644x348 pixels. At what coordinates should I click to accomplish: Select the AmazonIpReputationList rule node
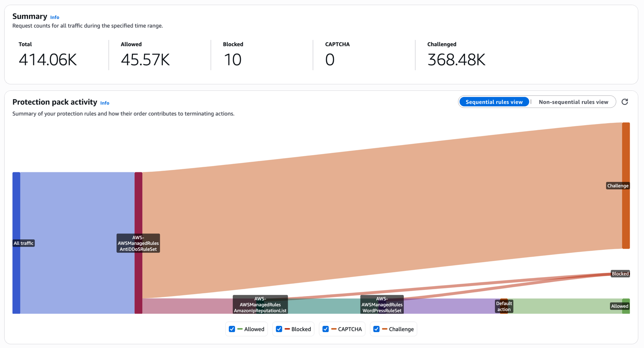[260, 305]
